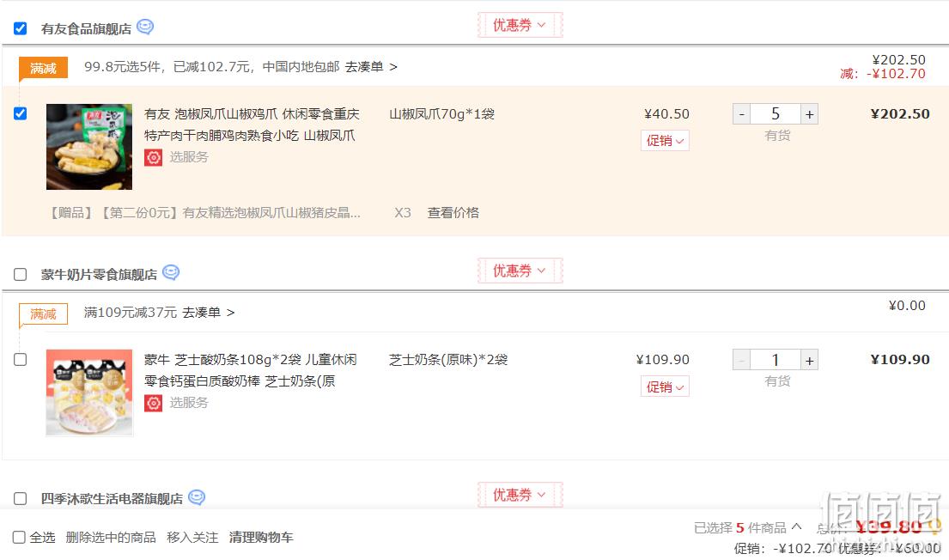
Task: Increase quantity of 有友 泡椒凤爪
Action: (809, 114)
